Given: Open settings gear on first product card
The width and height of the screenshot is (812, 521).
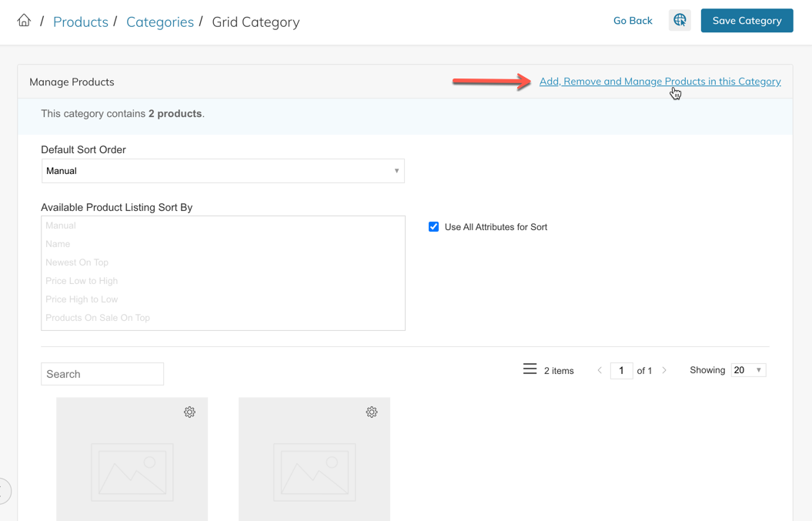Looking at the screenshot, I should click(x=189, y=412).
